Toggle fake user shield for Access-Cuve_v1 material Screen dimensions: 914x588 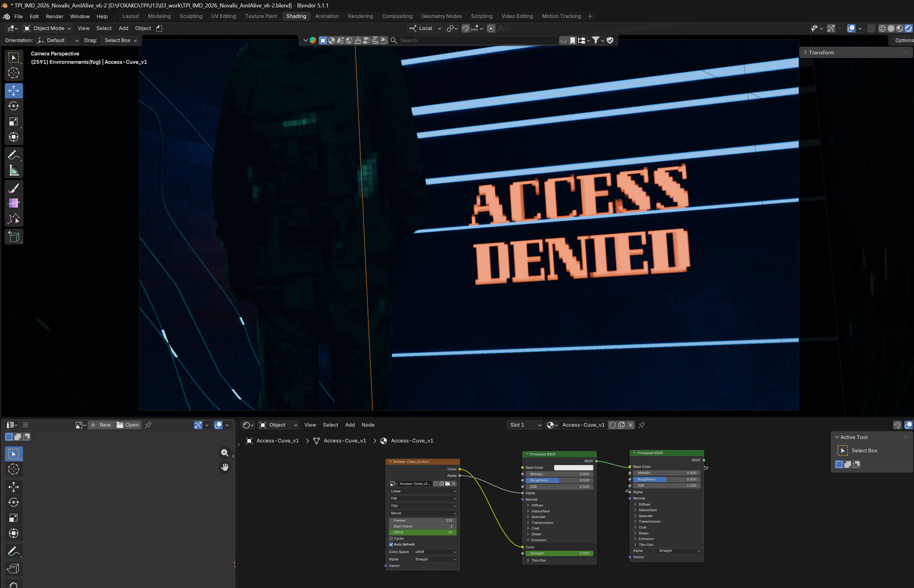612,425
